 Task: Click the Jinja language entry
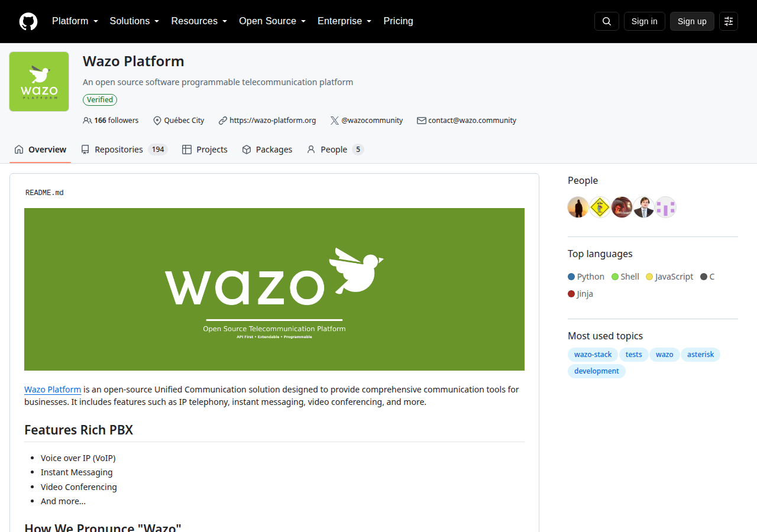(x=580, y=294)
